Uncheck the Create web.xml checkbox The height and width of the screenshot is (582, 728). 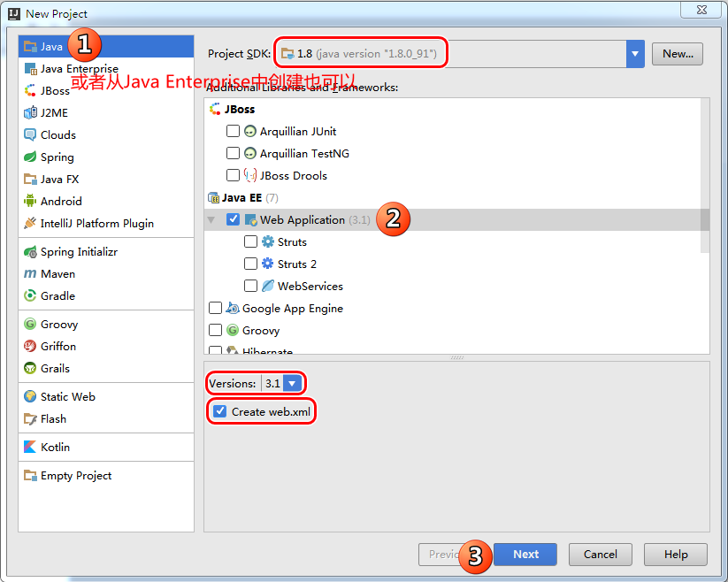coord(219,411)
